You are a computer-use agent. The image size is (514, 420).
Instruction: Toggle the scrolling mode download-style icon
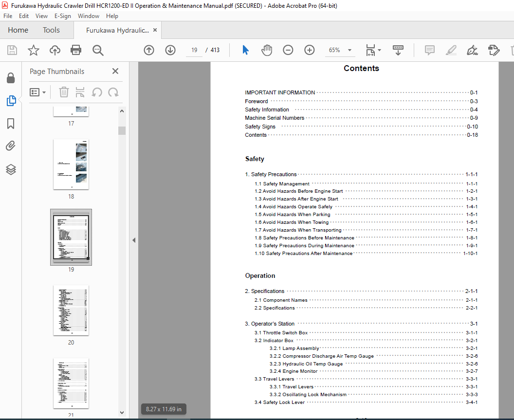coord(398,50)
